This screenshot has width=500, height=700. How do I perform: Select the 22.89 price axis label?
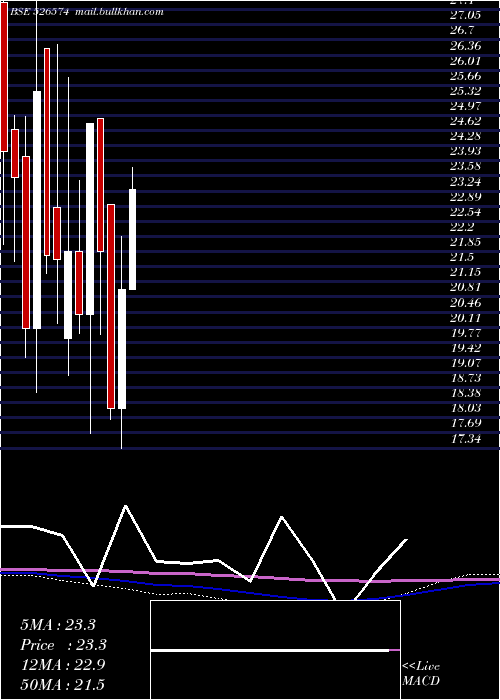click(x=466, y=197)
